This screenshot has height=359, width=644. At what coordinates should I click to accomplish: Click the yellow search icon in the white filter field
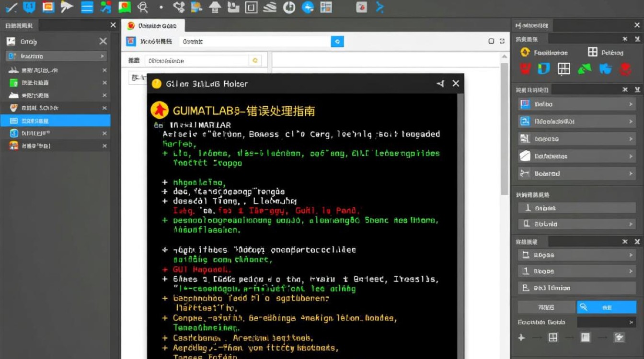pos(255,61)
